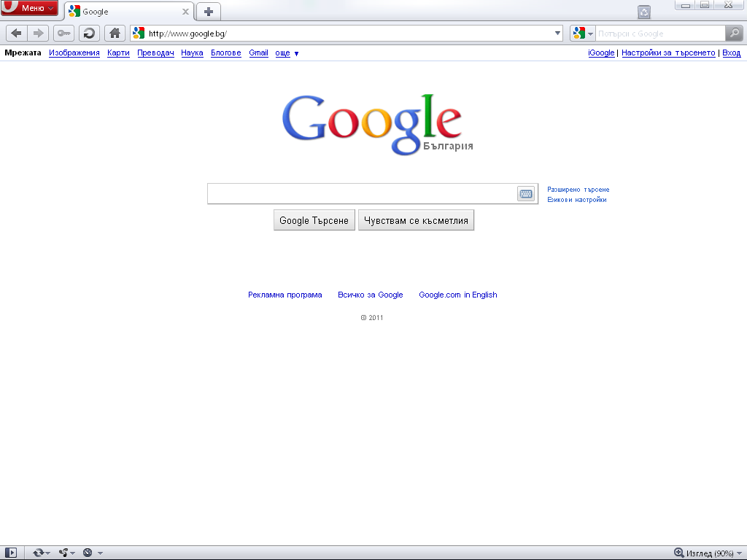Click the address bar URL field
The height and width of the screenshot is (560, 747).
point(348,34)
